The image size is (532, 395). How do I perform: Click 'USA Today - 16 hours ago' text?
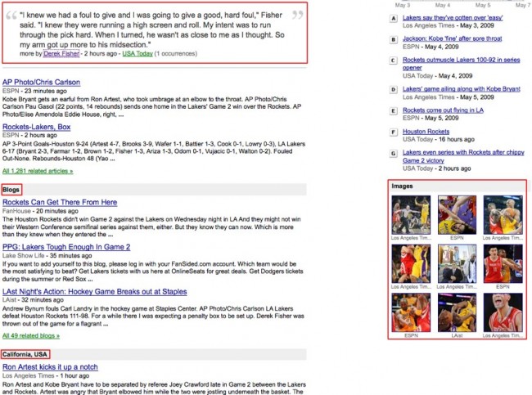[439, 139]
